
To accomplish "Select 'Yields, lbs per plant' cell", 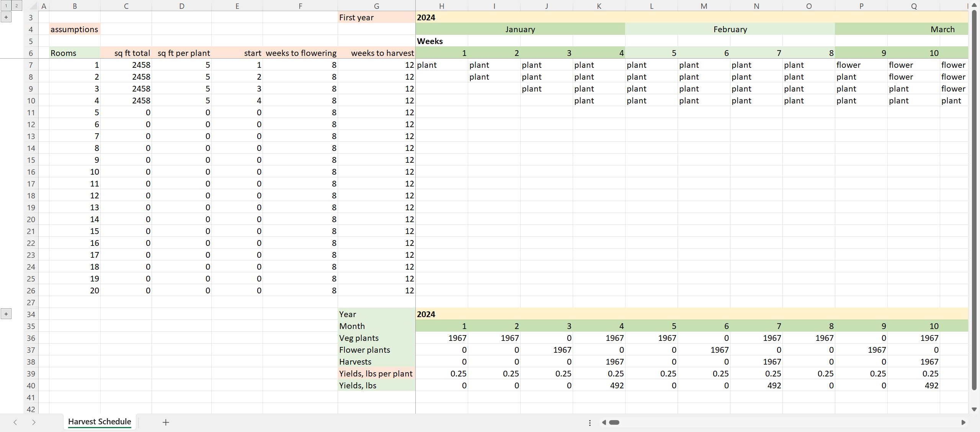I will pos(377,373).
